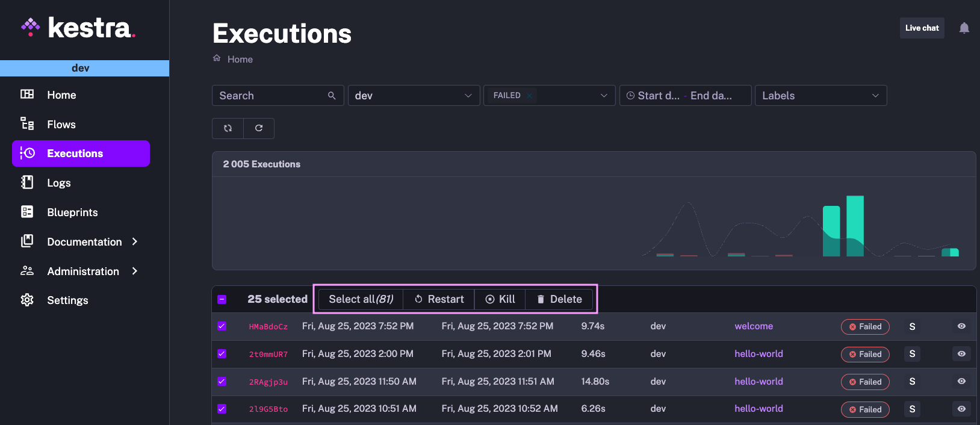View execution HMaBdoCz details eye icon
The image size is (980, 425).
click(x=961, y=326)
